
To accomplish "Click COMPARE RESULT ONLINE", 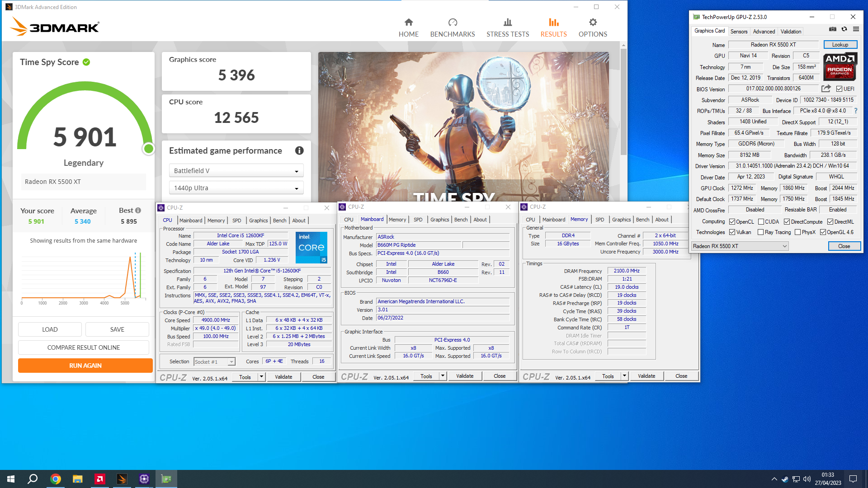I will tap(84, 347).
